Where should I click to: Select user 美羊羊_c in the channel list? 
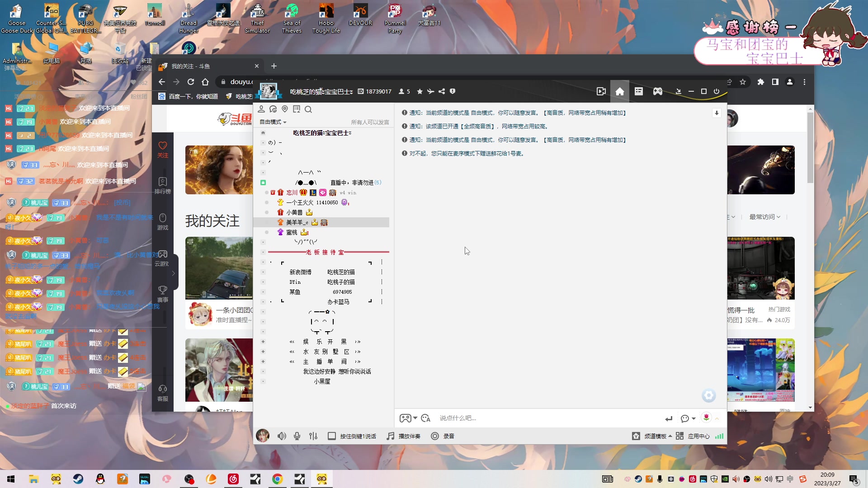click(297, 222)
